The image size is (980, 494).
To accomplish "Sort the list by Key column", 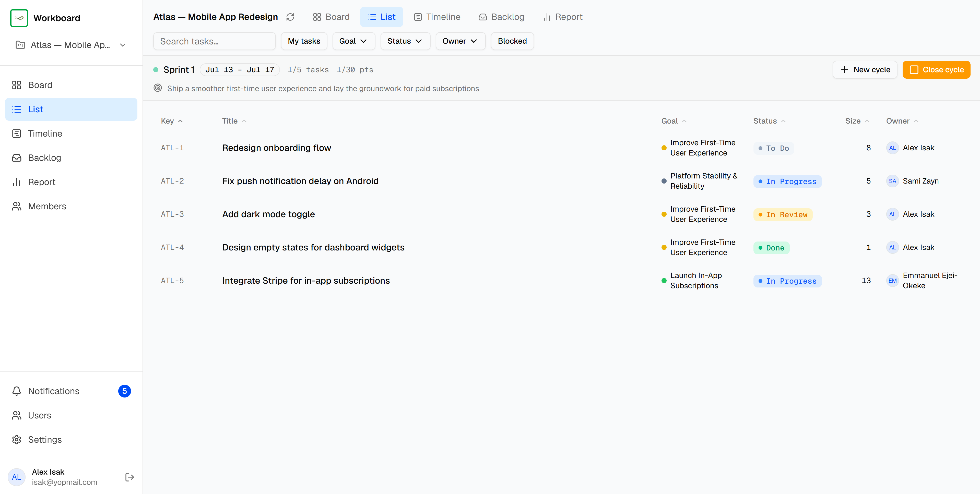I will pos(172,121).
